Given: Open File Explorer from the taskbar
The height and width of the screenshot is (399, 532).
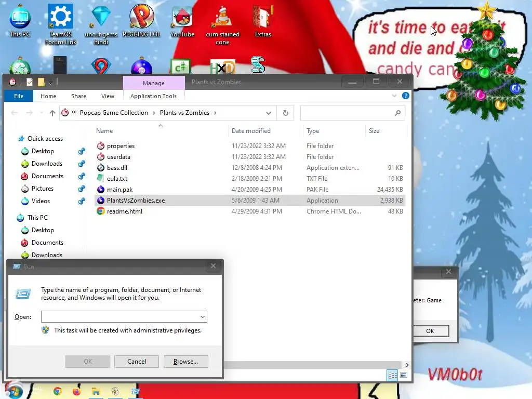Looking at the screenshot, I should pyautogui.click(x=96, y=392).
